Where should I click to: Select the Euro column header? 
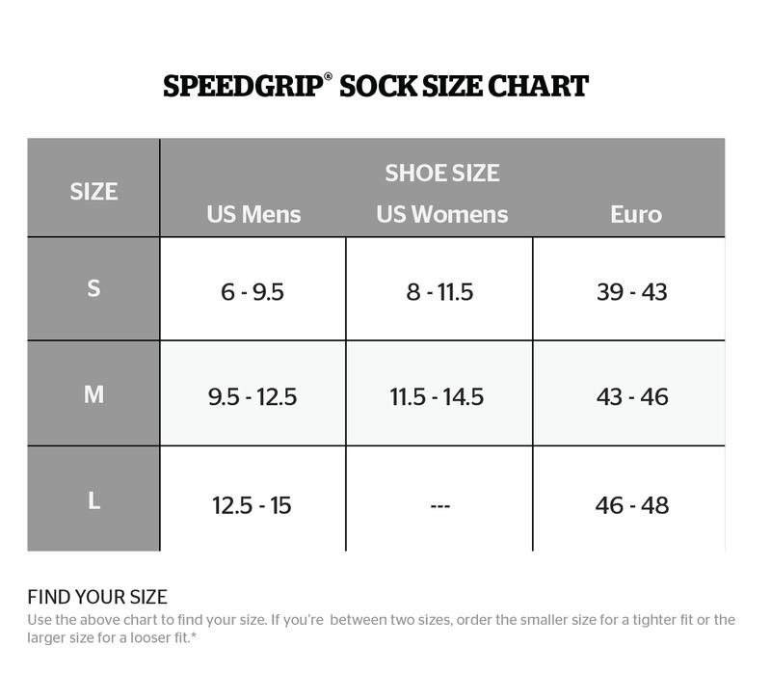(x=635, y=214)
